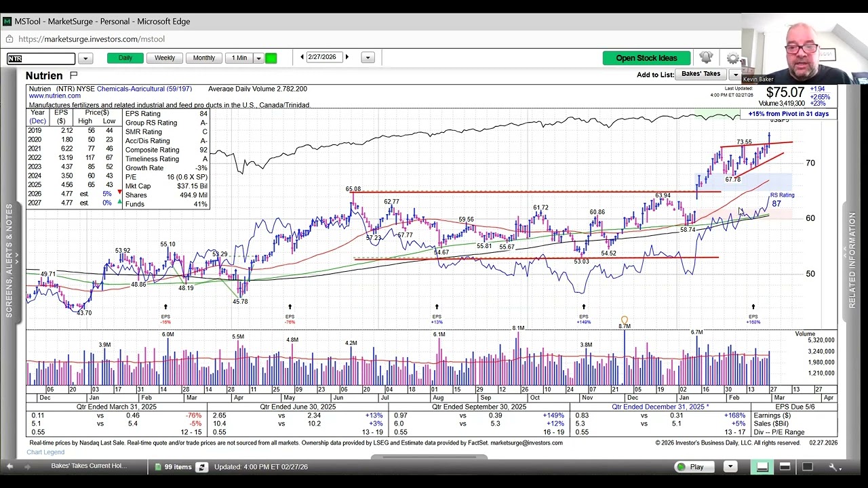Viewport: 868px width, 488px height.
Task: Switch the chart to Monthly view
Action: pyautogui.click(x=204, y=58)
